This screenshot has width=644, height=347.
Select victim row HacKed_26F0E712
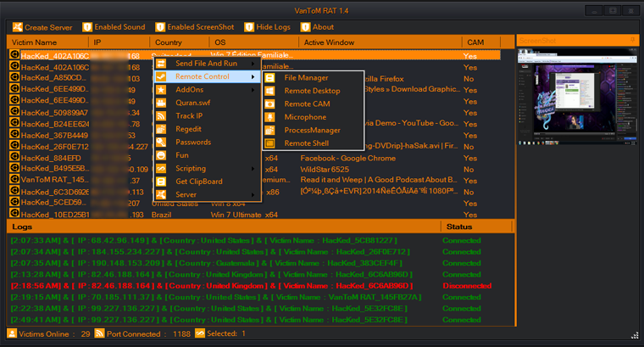(255, 147)
